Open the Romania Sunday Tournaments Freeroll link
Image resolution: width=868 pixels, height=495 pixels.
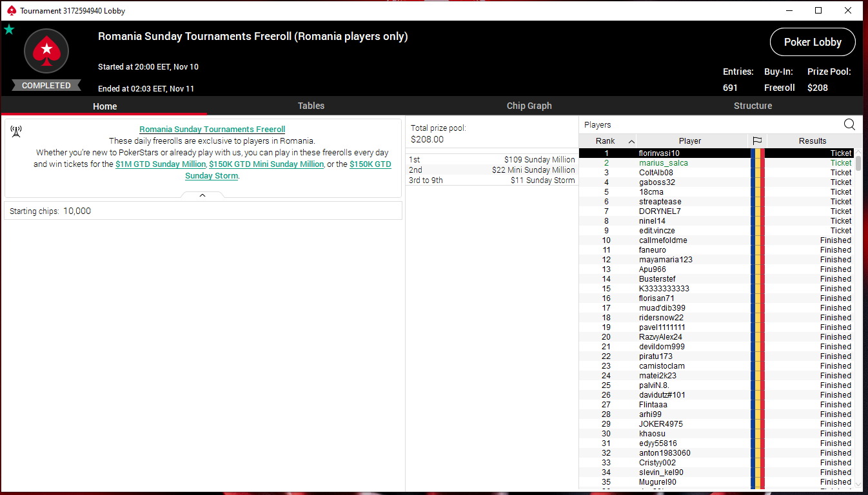[x=212, y=130]
